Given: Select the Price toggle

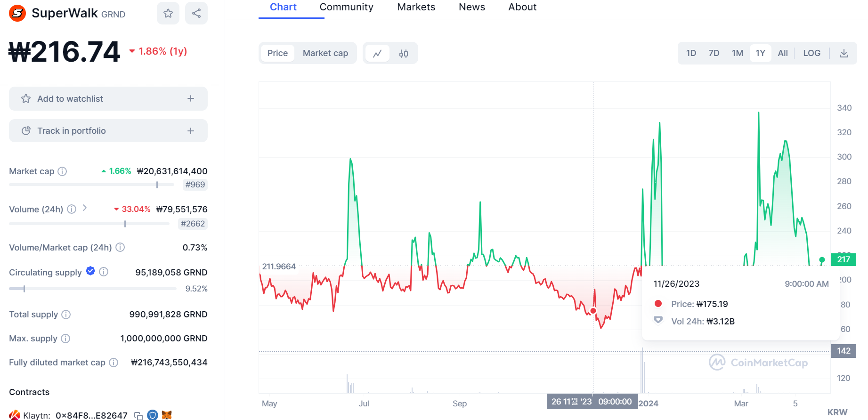Looking at the screenshot, I should click(277, 53).
